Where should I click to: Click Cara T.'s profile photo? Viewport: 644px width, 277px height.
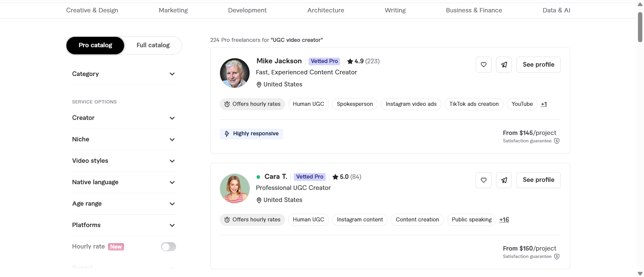(x=235, y=189)
